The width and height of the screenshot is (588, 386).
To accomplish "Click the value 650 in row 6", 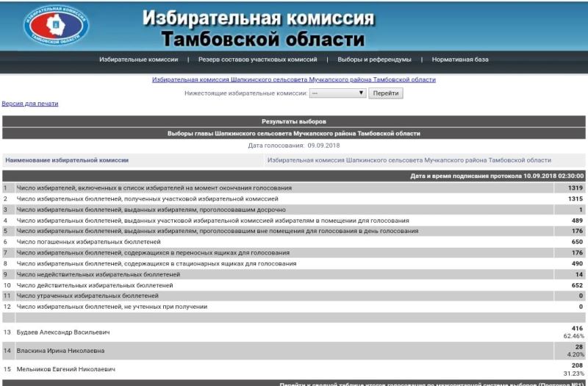I will coord(577,242).
